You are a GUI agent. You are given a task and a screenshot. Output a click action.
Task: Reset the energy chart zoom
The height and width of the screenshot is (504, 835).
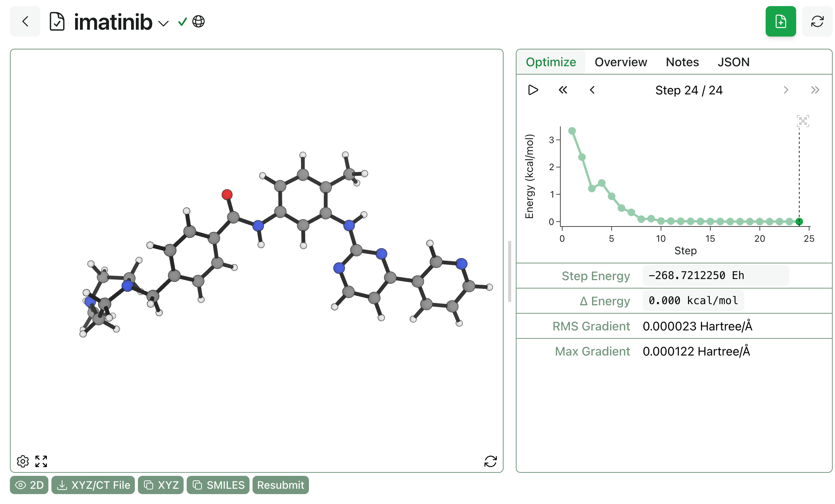pos(803,121)
